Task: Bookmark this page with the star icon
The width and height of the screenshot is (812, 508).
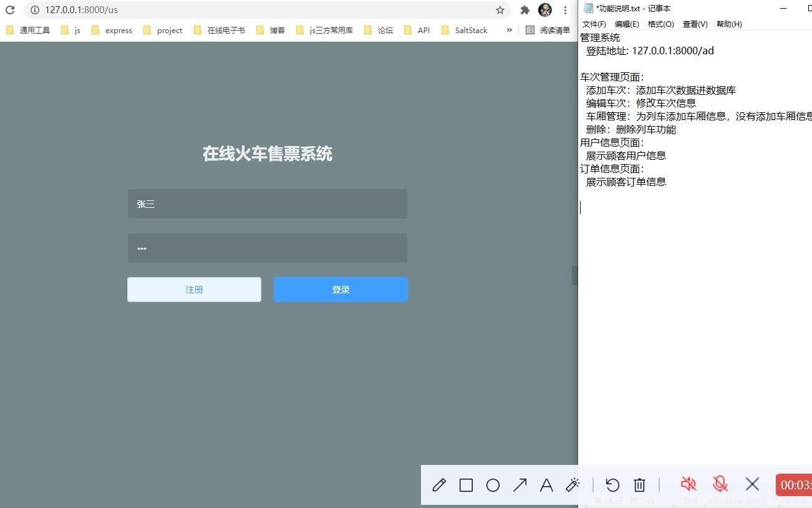Action: pos(500,10)
